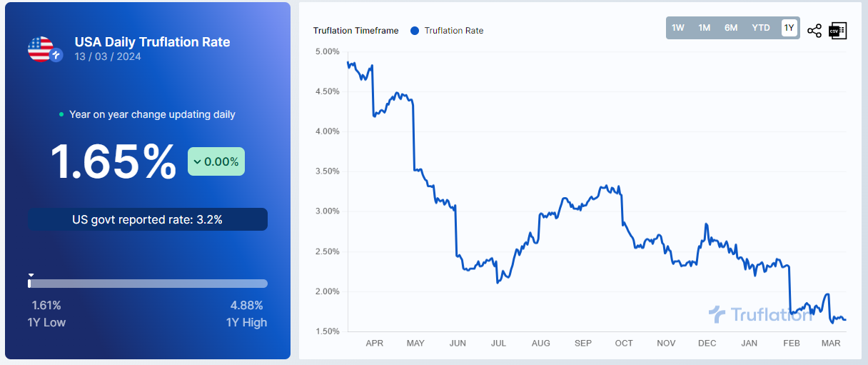Click the 1Y low-high range bar
Viewport: 868px width, 365px height.
[148, 284]
